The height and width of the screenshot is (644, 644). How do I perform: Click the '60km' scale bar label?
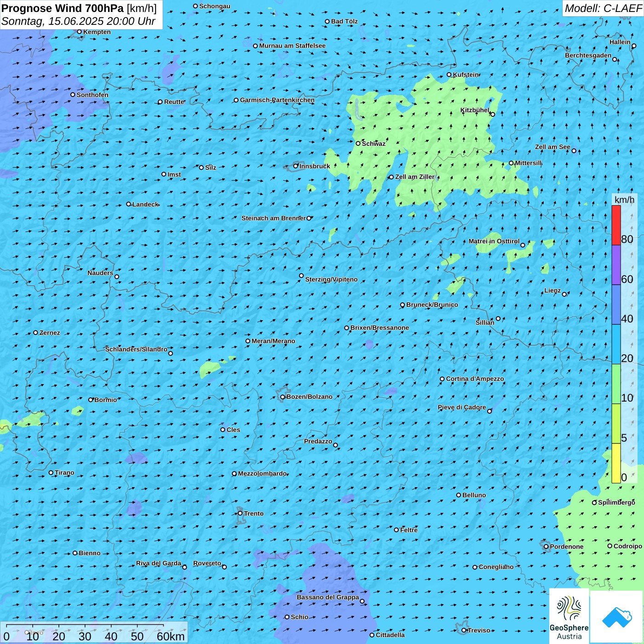click(x=171, y=636)
